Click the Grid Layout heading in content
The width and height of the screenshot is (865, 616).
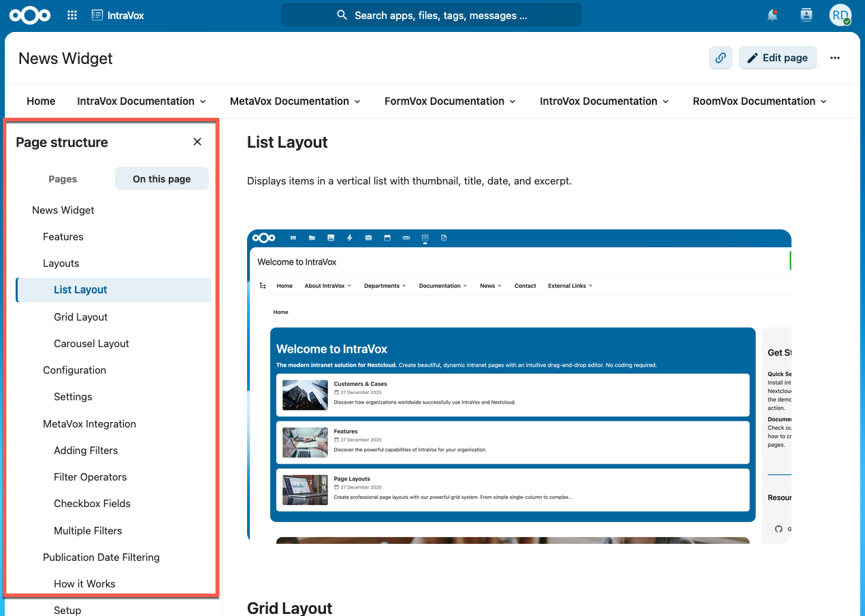coord(289,607)
